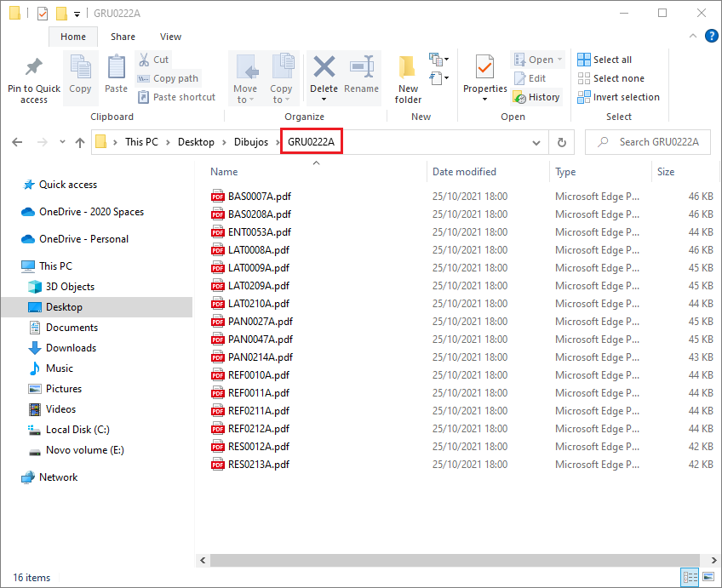This screenshot has width=722, height=588.
Task: Go up one level with Up arrow
Action: 80,142
